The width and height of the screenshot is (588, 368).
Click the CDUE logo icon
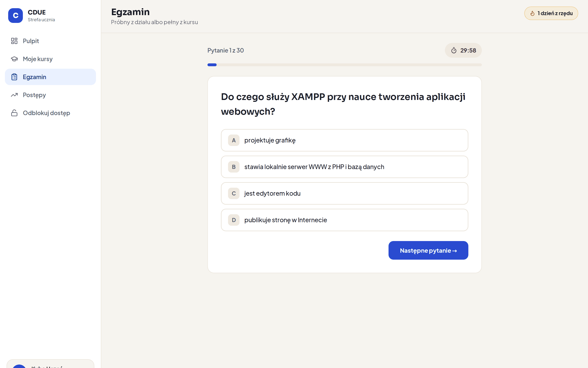(15, 15)
